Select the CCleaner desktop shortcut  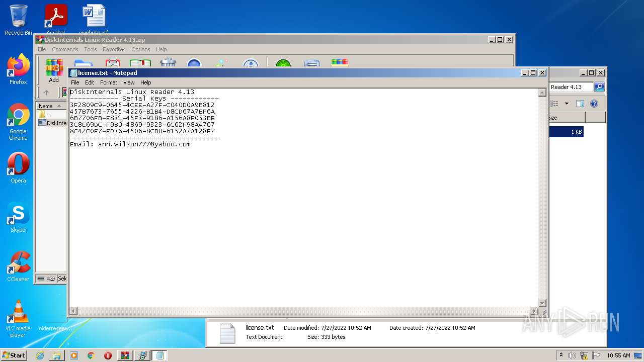18,266
